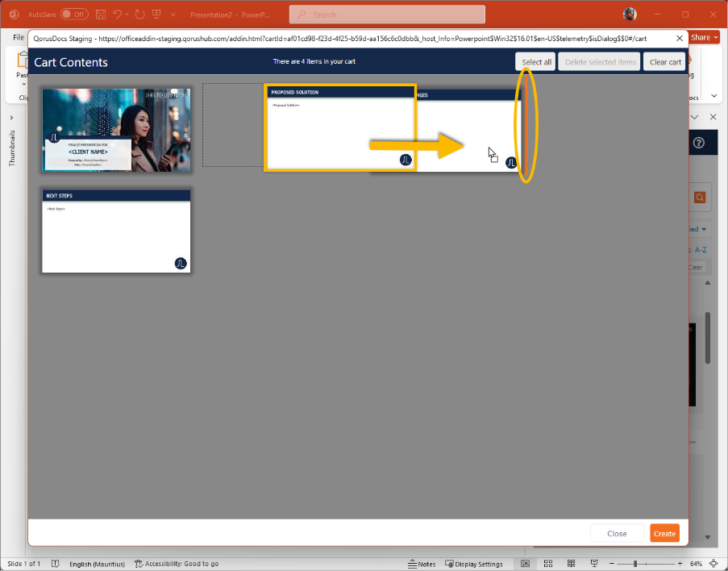Click the Save icon in title bar
The height and width of the screenshot is (571, 728).
(x=101, y=15)
